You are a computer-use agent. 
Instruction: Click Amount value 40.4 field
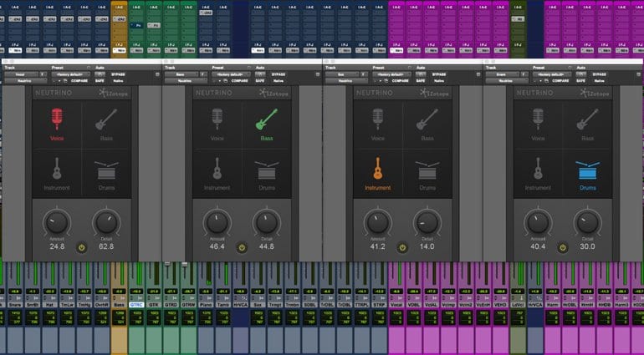(x=538, y=246)
